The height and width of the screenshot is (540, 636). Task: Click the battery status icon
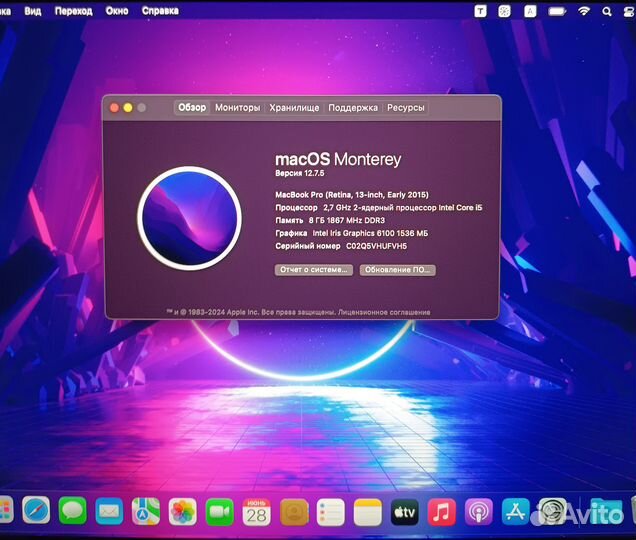[557, 11]
